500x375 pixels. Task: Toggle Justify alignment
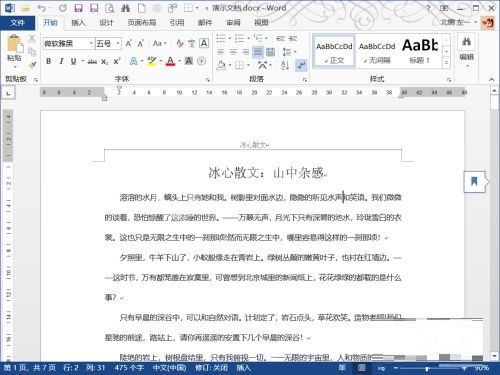258,52
